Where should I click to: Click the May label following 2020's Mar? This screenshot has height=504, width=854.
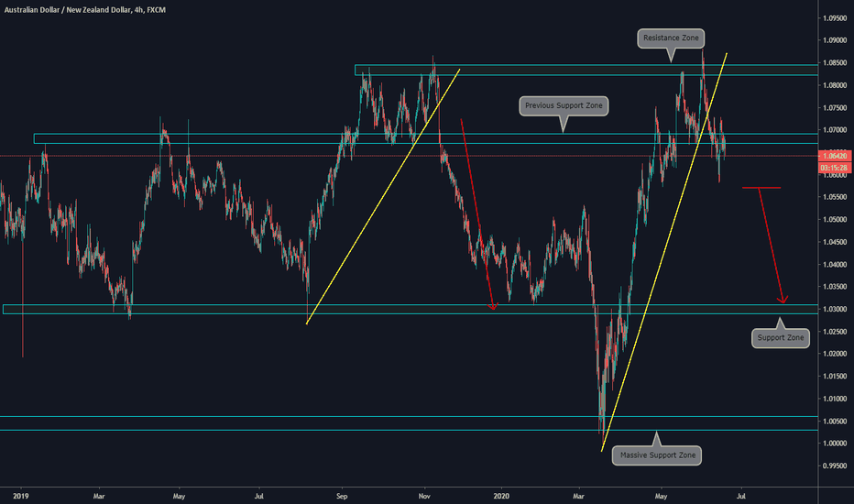tap(661, 496)
